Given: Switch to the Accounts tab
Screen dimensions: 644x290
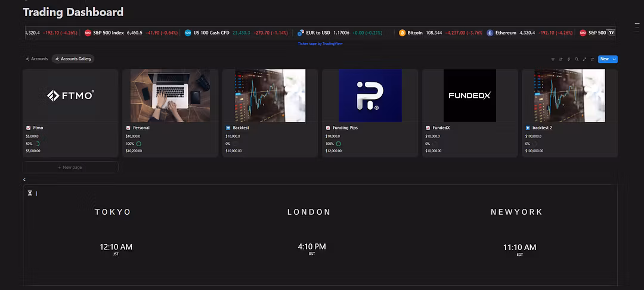Looking at the screenshot, I should point(36,59).
